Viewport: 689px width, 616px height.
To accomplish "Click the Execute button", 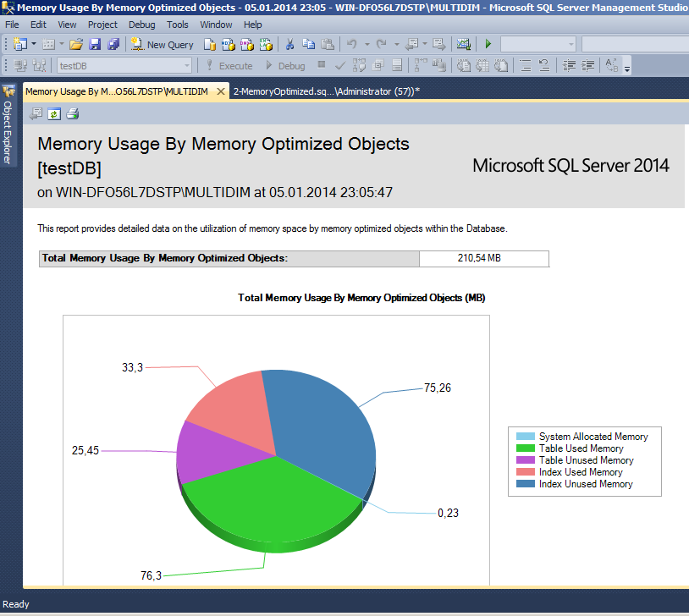I will [229, 65].
